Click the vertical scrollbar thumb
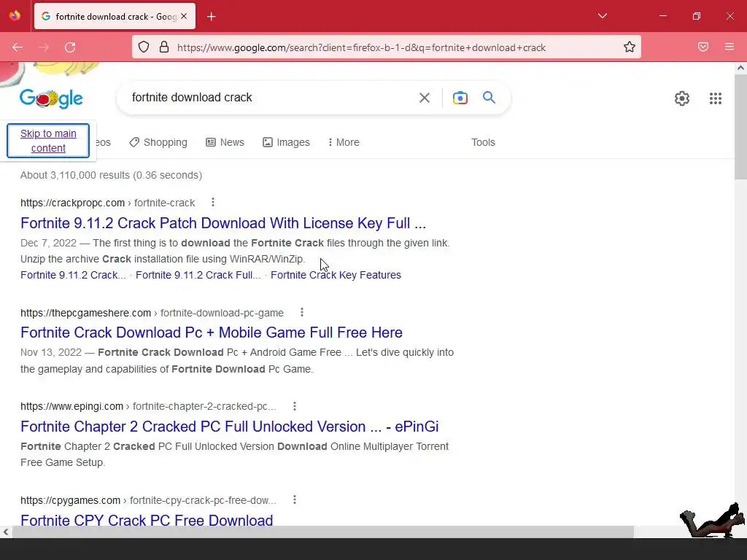 click(740, 127)
